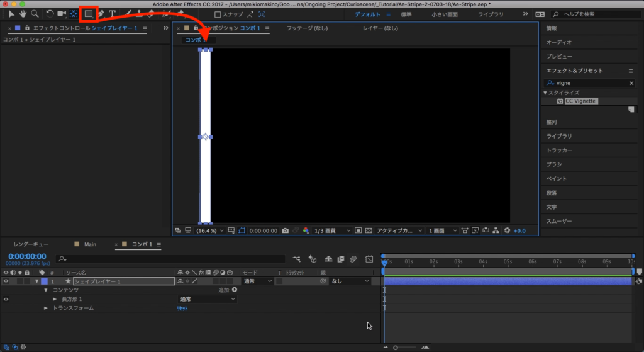Switch to the Main timeline tab
The image size is (644, 352).
tap(90, 244)
